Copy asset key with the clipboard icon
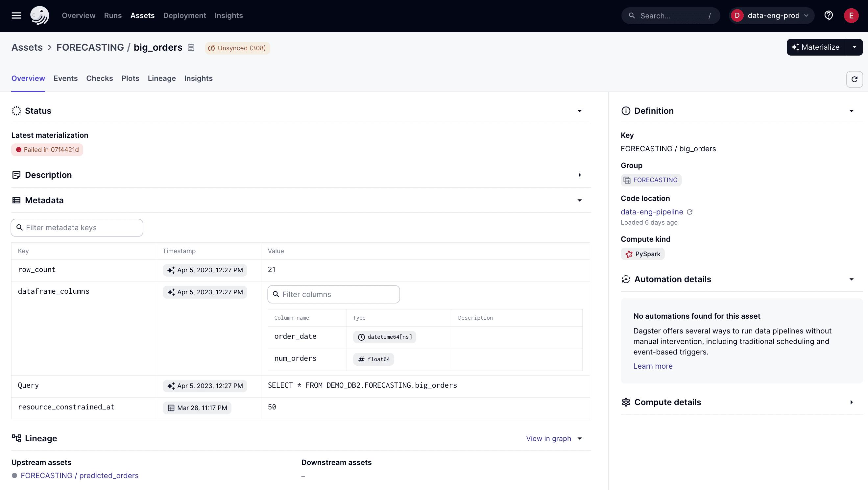The image size is (868, 490). point(191,47)
